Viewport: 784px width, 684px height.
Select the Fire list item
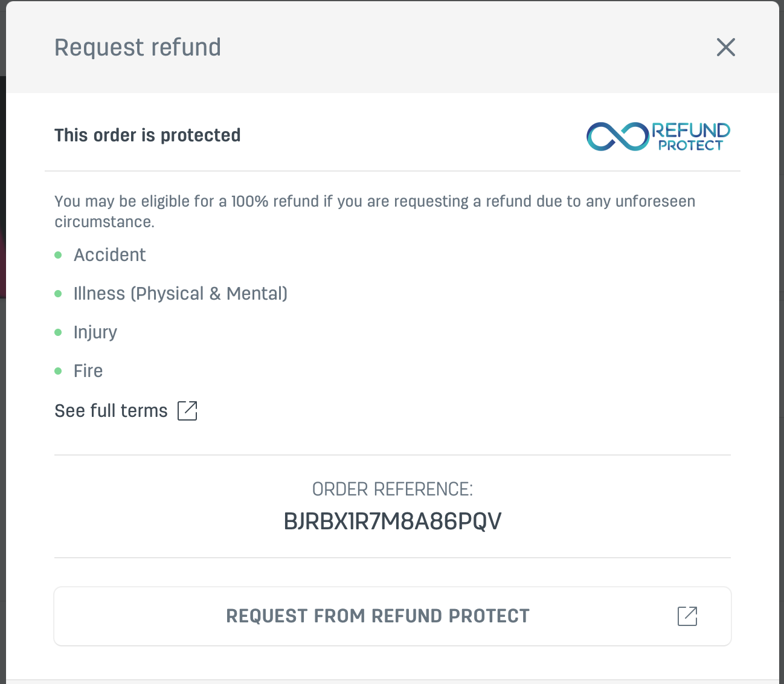click(x=88, y=371)
